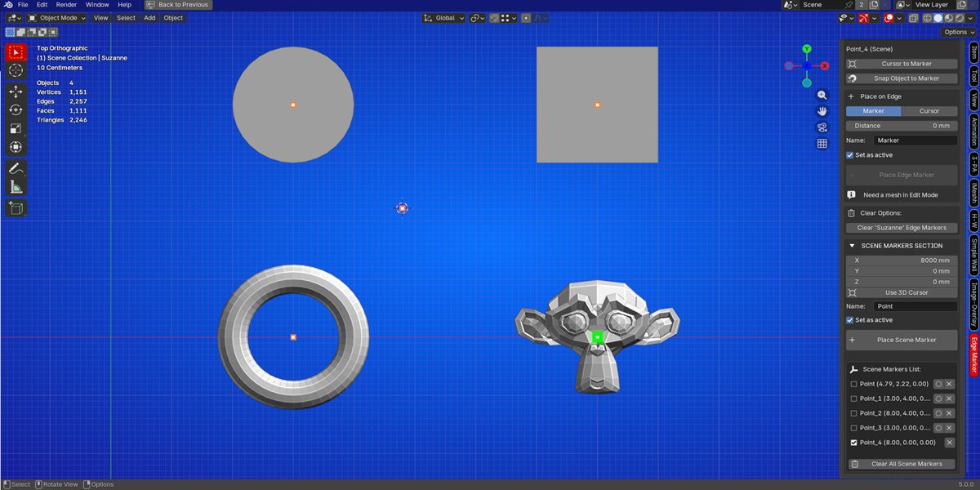Check the Point_2 marker checkbox
This screenshot has height=490, width=980.
[x=854, y=413]
